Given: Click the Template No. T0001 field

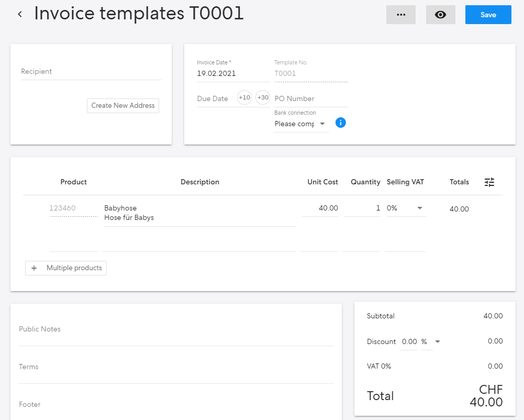Looking at the screenshot, I should point(311,73).
